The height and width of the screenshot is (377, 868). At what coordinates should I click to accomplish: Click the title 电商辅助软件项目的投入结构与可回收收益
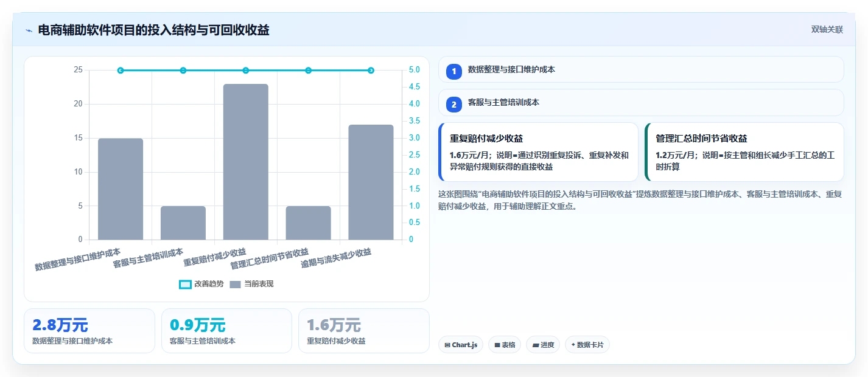click(x=153, y=30)
